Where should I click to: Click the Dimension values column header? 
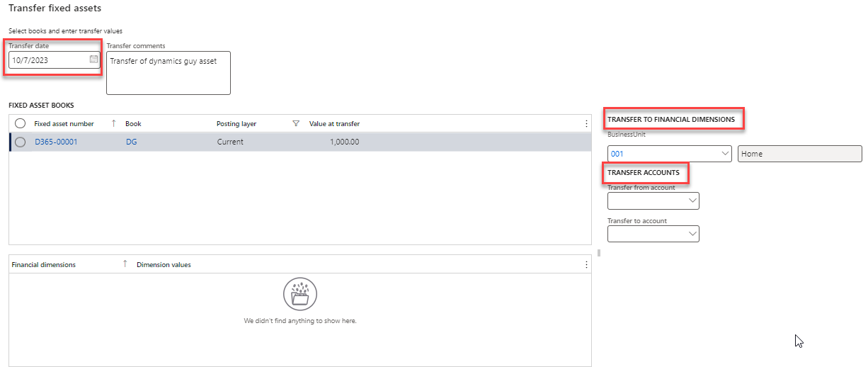point(164,264)
